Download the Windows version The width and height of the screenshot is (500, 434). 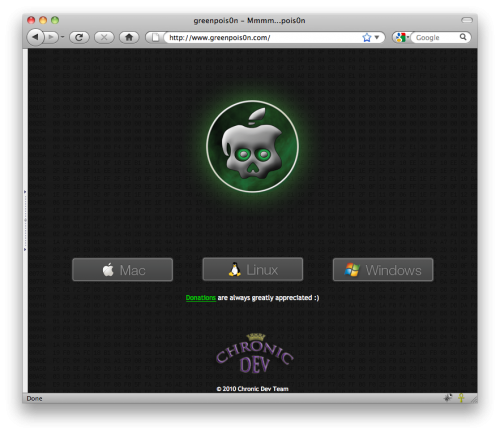click(383, 270)
